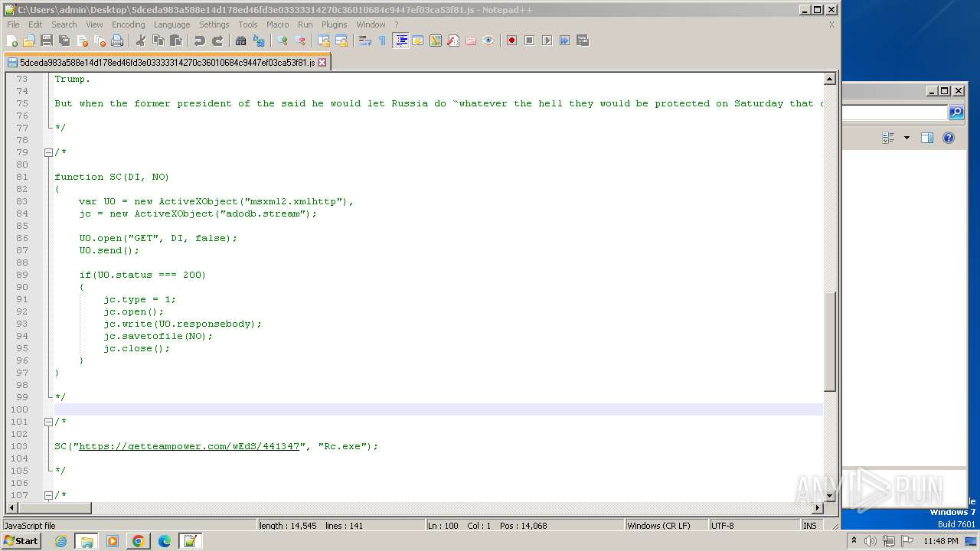Save the recorded macro with its icon

click(x=583, y=41)
